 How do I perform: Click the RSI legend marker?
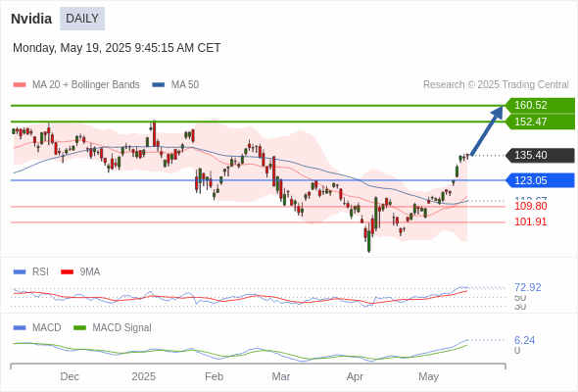(20, 272)
